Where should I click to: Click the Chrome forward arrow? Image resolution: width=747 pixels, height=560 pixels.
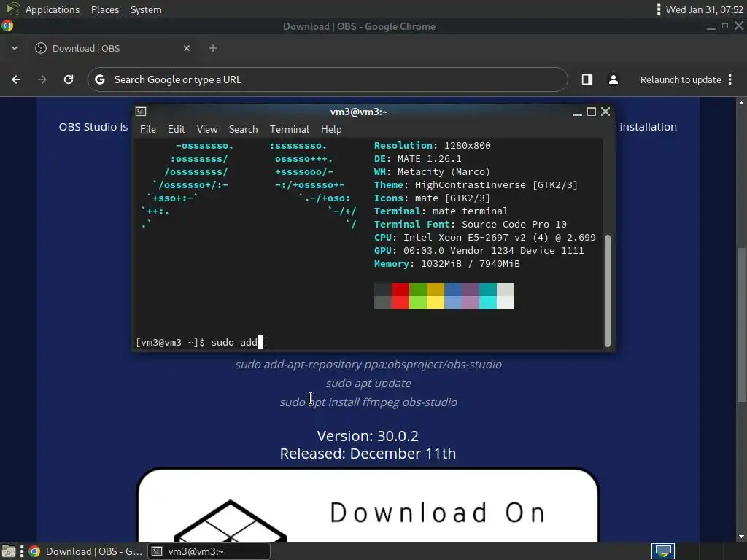[42, 79]
